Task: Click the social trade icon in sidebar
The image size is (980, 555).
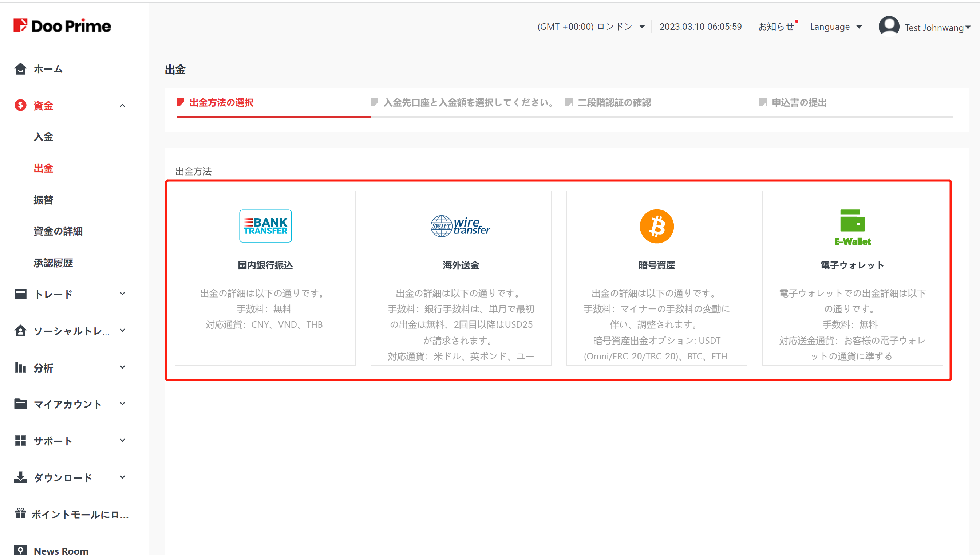Action: coord(20,331)
